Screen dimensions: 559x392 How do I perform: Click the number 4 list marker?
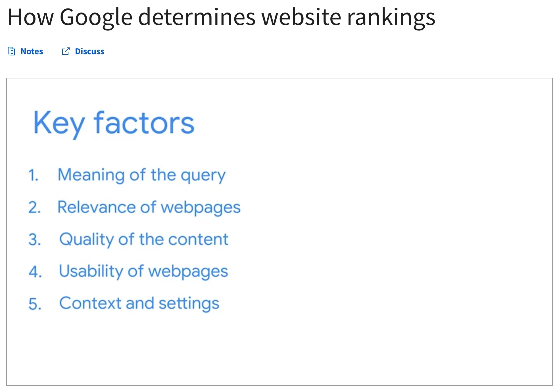tap(35, 272)
